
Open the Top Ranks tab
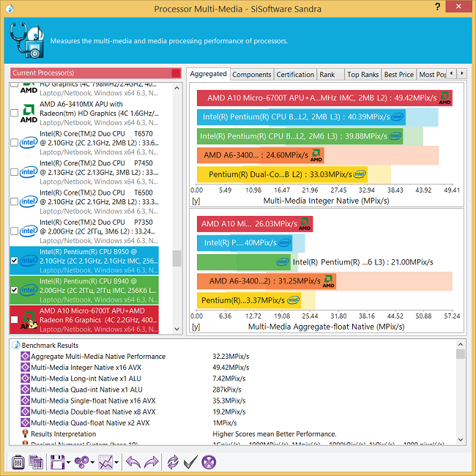pos(362,75)
